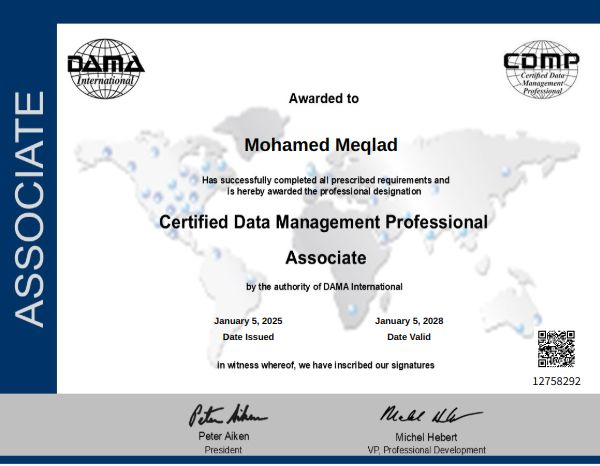Click Michel Hebert's handwritten signature
This screenshot has width=600, height=466.
(x=431, y=415)
